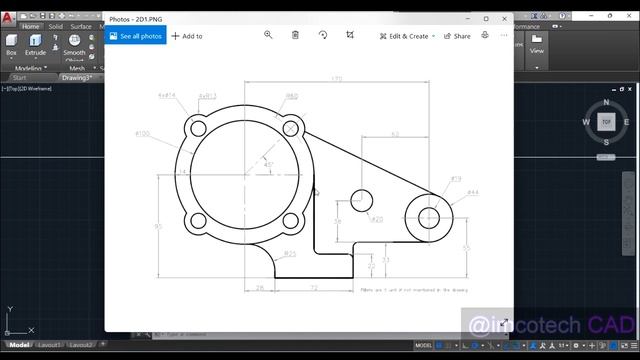This screenshot has height=360, width=640.
Task: Click the plot icon in Quick Access toolbar
Action: coord(62,16)
